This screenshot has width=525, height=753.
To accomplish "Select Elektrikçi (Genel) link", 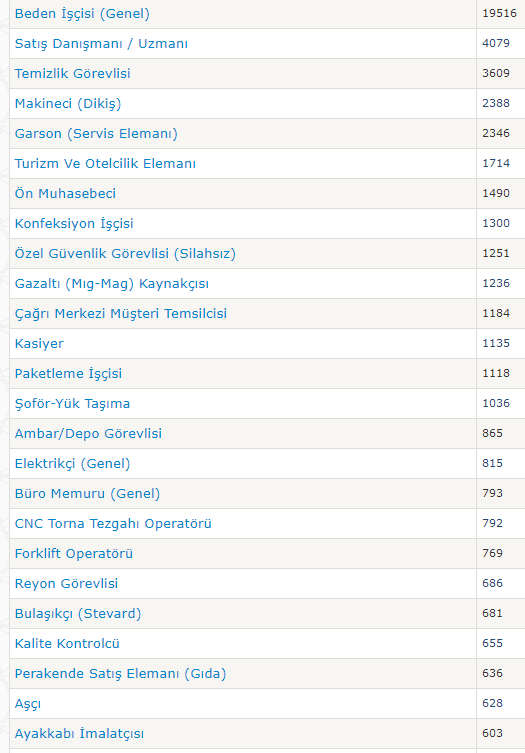I will [x=73, y=463].
